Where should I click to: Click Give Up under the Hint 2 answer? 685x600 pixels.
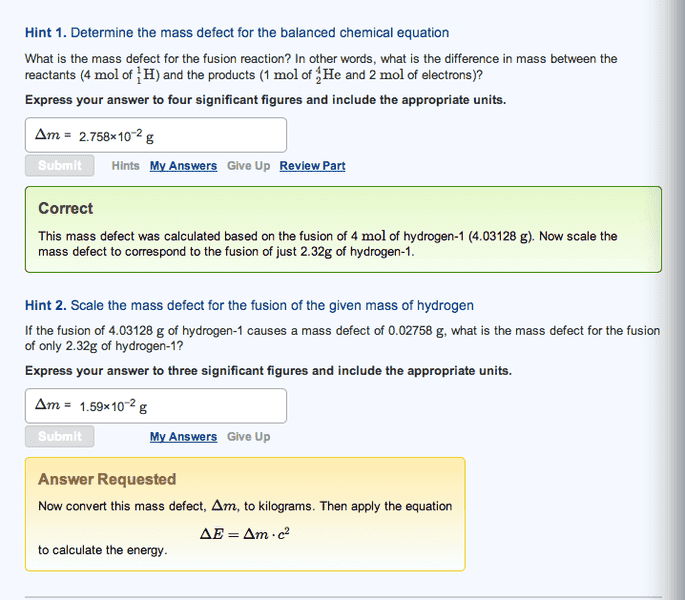[x=248, y=437]
